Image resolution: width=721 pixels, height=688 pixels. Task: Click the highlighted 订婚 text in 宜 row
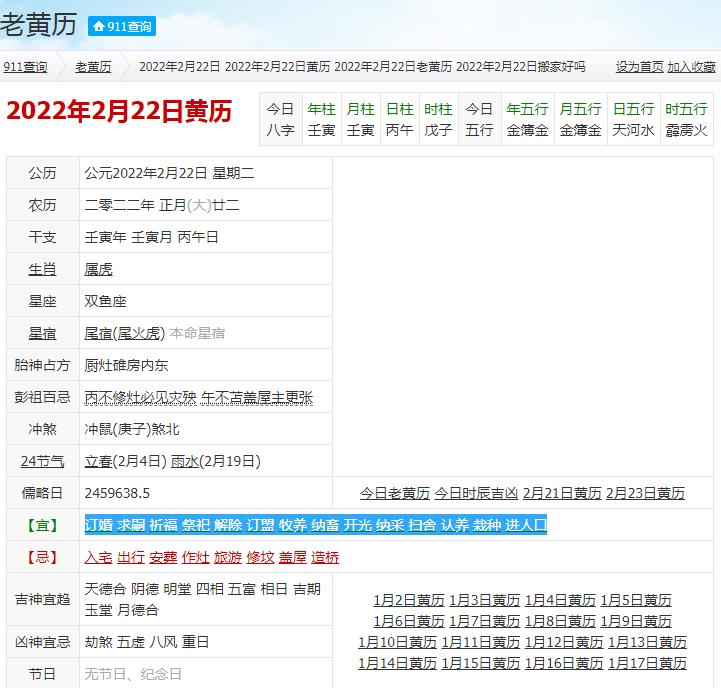98,525
